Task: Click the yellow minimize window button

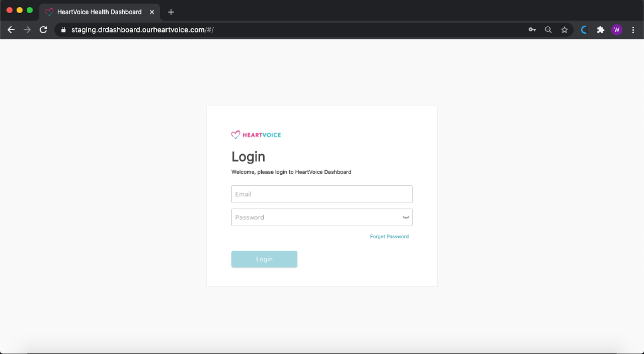Action: 20,10
